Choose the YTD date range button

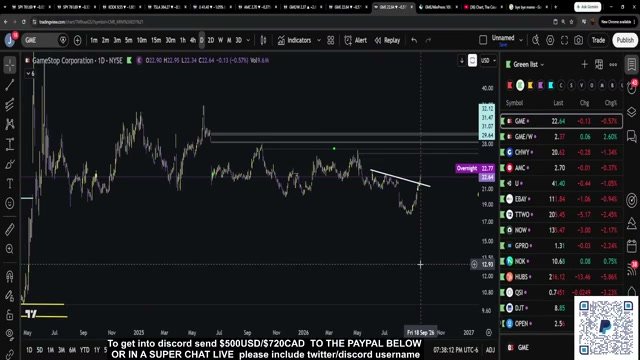click(84, 350)
